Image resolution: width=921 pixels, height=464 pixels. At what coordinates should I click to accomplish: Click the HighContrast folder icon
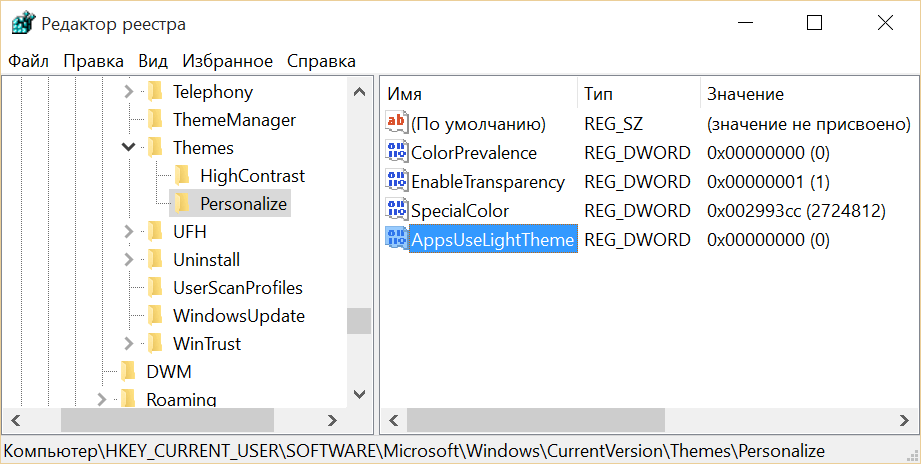(182, 176)
